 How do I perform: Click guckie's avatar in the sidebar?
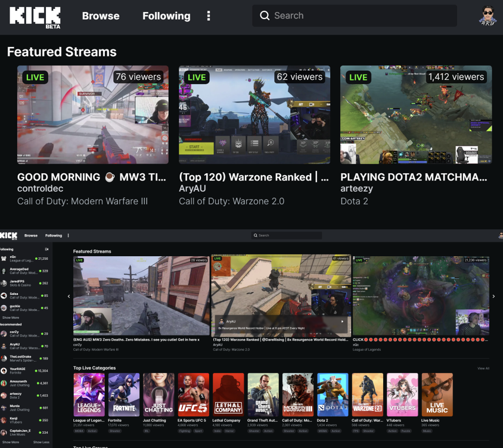click(4, 308)
